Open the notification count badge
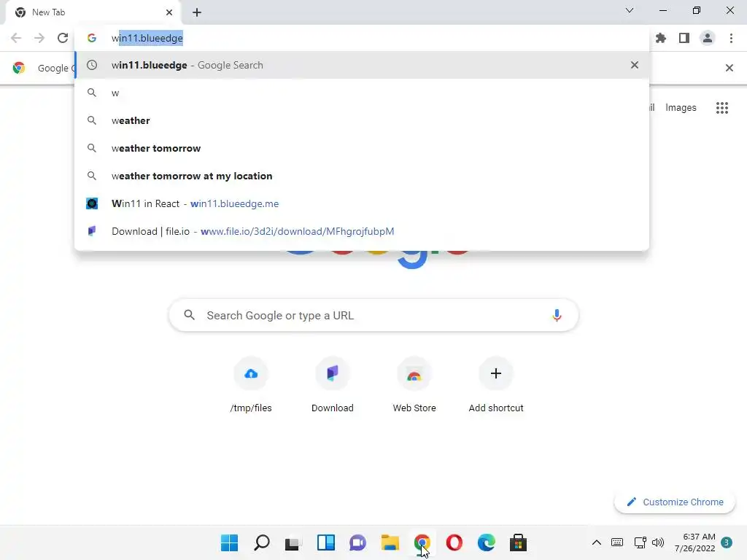 point(727,542)
